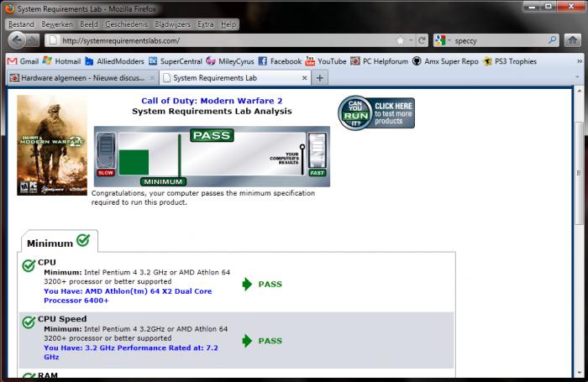Click the MINIMUM marker label on meter
This screenshot has width=588, height=382.
coord(163,181)
